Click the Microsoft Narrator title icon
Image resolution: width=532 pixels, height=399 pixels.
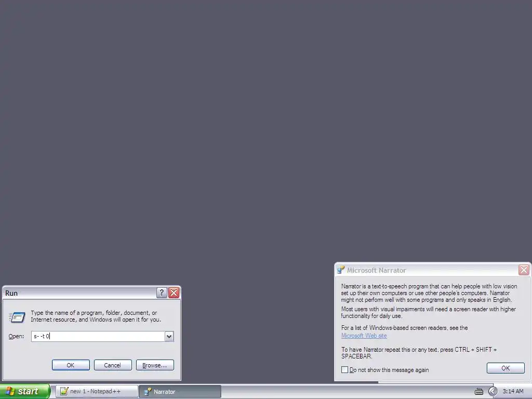(340, 270)
